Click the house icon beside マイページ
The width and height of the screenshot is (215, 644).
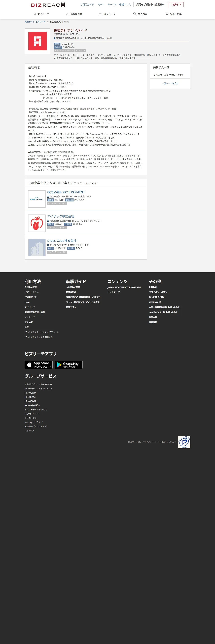34,14
